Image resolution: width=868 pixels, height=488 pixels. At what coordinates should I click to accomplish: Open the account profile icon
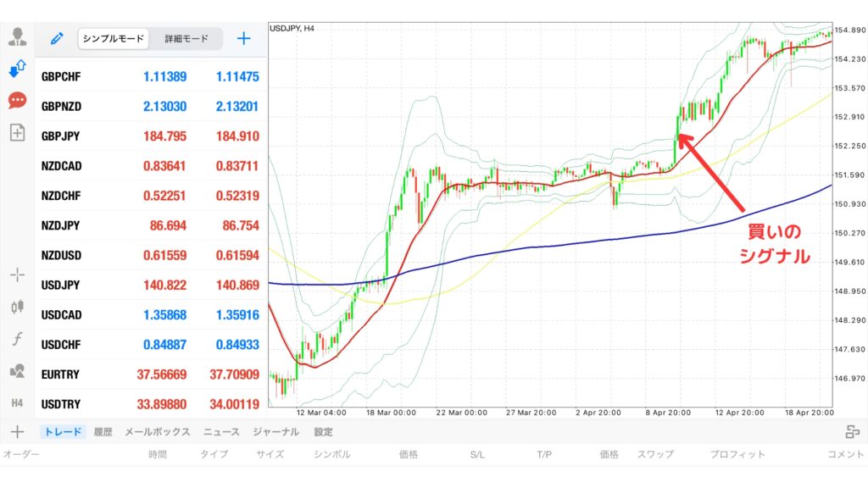click(x=17, y=37)
